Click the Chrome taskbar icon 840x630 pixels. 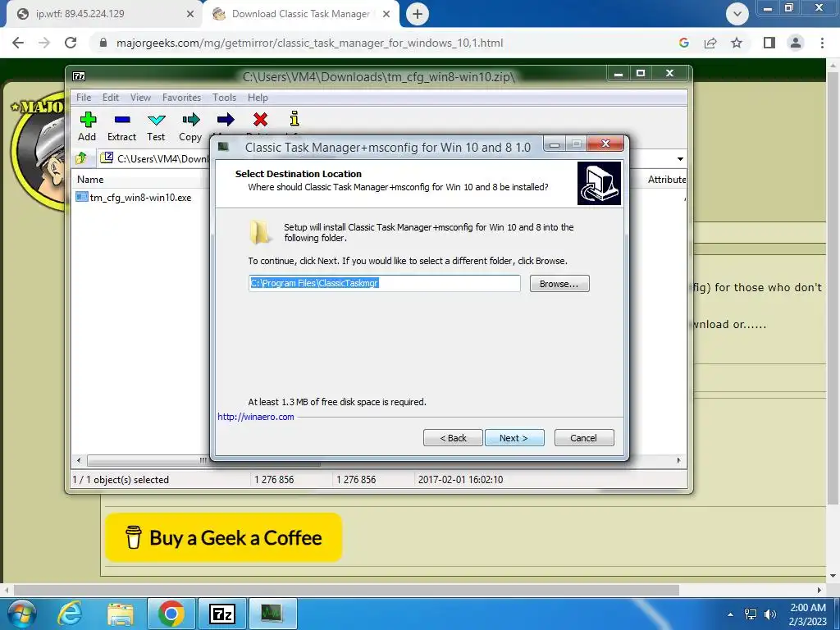click(x=171, y=614)
